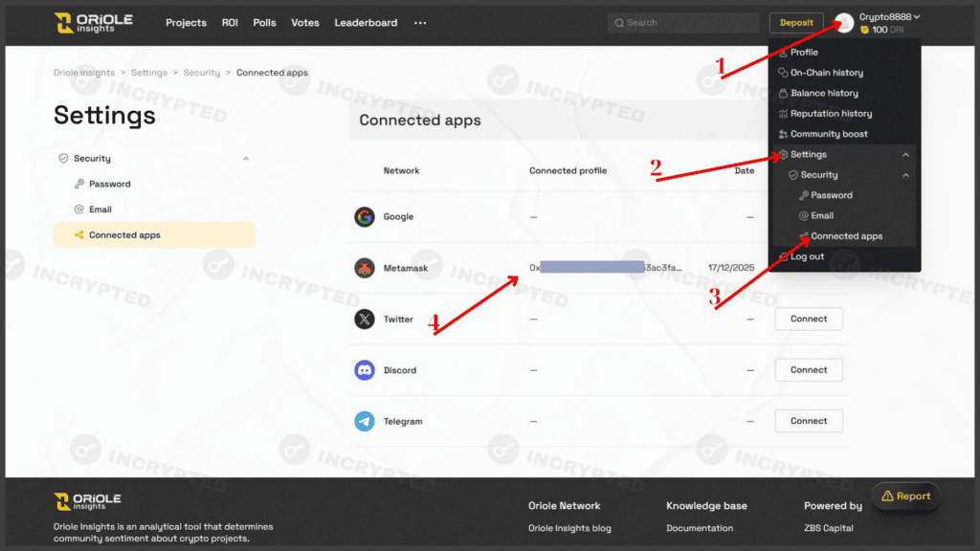Open the Leaderboard navigation tab
The width and height of the screenshot is (980, 551).
366,23
